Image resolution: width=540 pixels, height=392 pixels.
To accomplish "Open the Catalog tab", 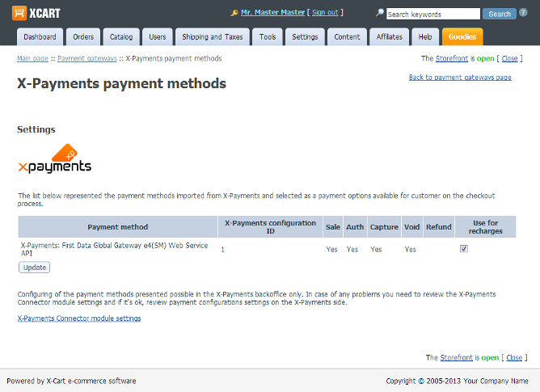I will (121, 37).
